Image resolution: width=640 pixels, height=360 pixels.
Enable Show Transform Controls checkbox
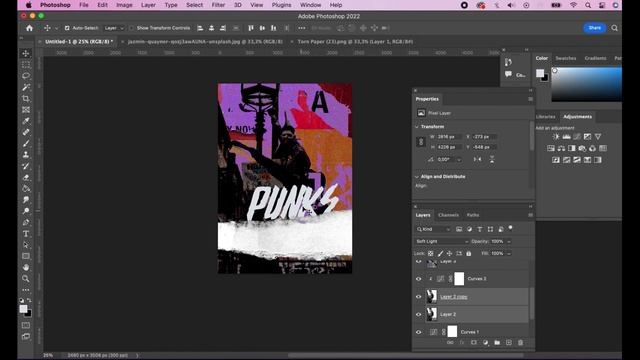131,28
